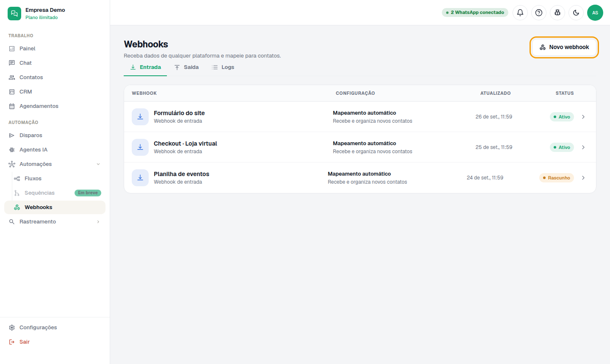Click the 24 de set., 11:59 date
Screen dimensions: 610x364
485,178
